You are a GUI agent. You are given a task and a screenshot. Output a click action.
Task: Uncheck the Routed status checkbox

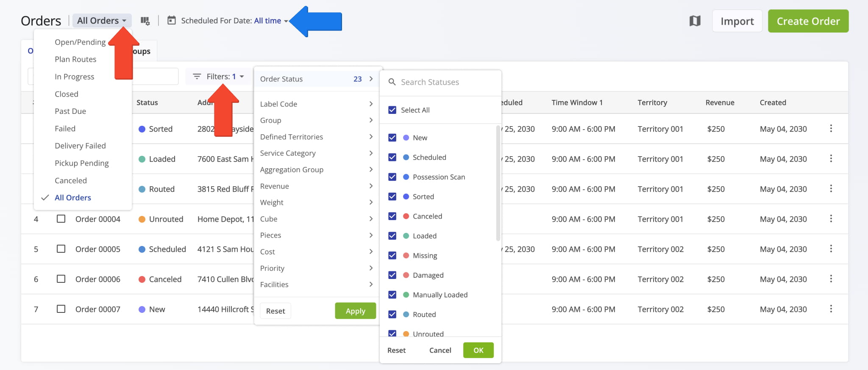click(392, 315)
